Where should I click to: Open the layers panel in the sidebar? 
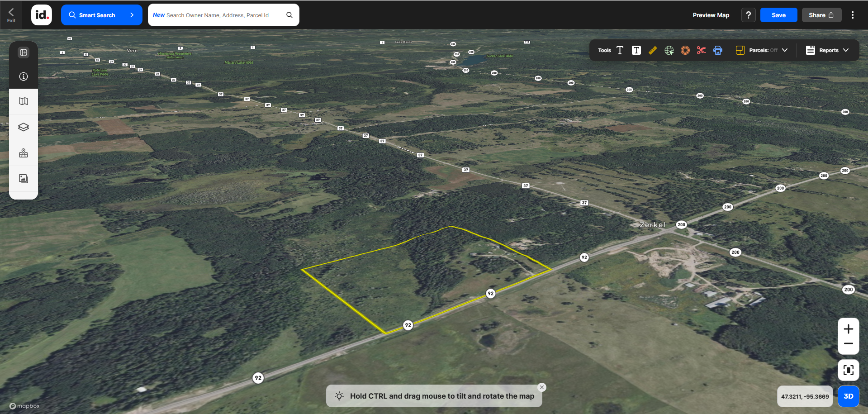(x=23, y=127)
